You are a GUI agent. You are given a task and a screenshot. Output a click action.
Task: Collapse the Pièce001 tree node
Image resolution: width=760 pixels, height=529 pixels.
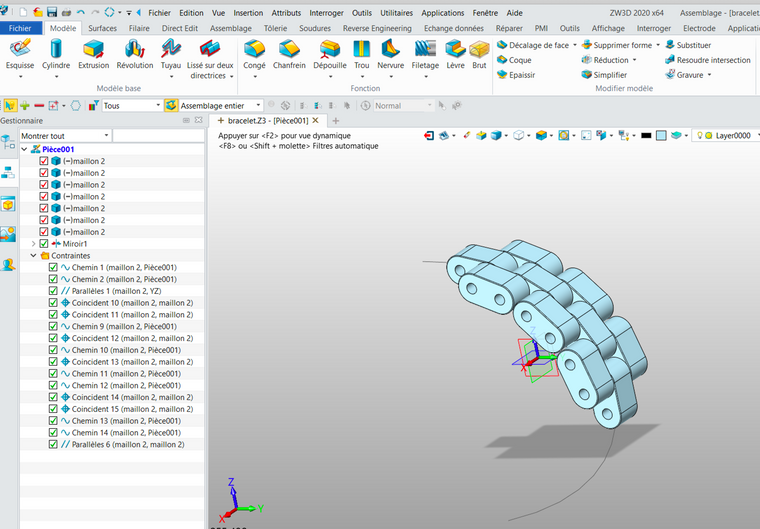[24, 149]
